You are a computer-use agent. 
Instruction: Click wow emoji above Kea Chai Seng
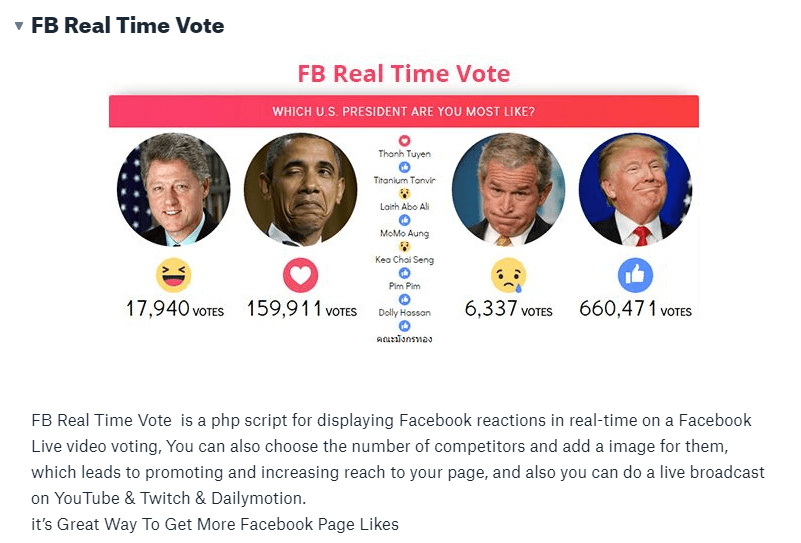click(x=404, y=246)
